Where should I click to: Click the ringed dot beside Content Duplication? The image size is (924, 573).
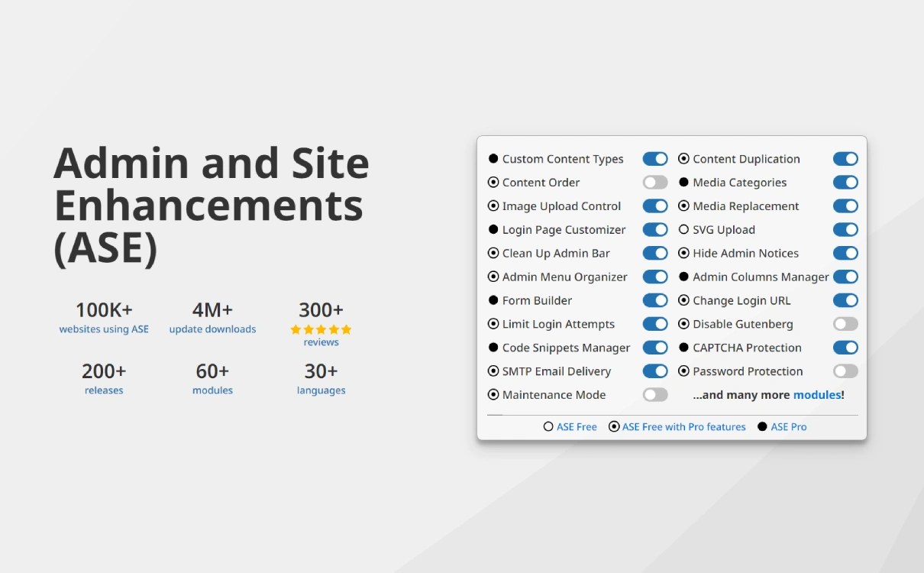coord(683,159)
